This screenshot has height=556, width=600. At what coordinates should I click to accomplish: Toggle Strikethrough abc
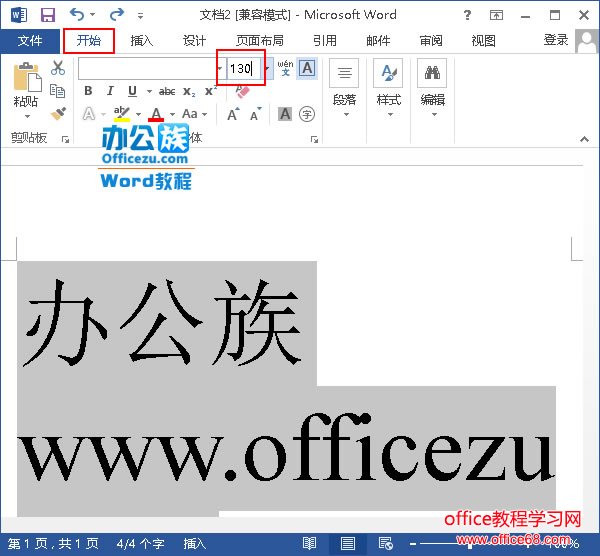point(167,91)
